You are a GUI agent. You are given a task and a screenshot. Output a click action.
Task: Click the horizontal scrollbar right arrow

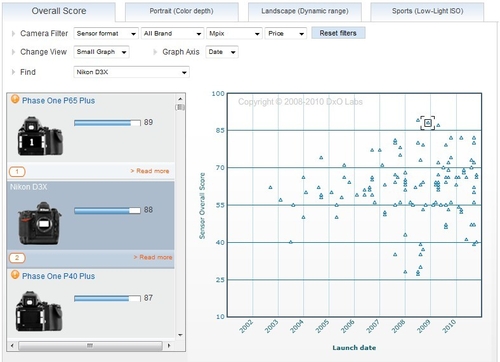[169, 346]
